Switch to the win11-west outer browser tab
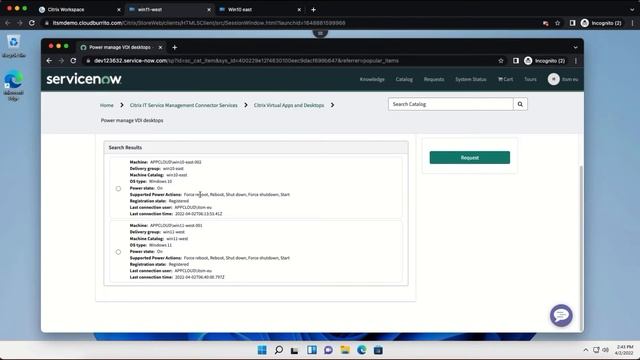 click(169, 9)
